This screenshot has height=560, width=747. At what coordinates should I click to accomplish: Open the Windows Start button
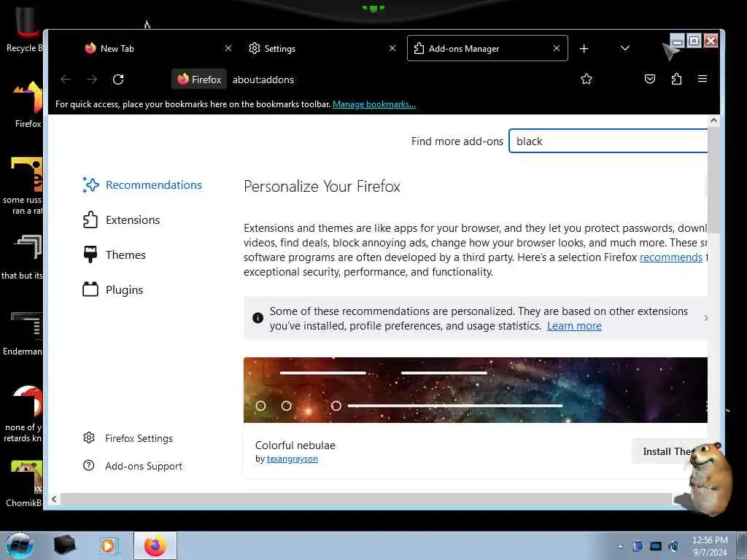coord(20,545)
